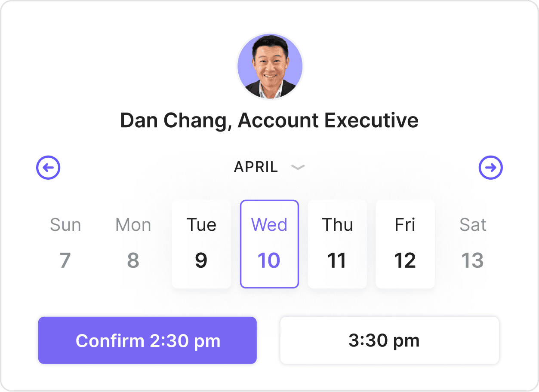Select the highlighted Wed 10 date card

pyautogui.click(x=269, y=244)
